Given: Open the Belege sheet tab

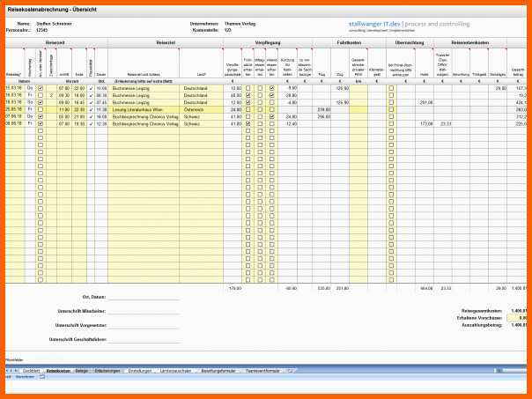Looking at the screenshot, I should [81, 371].
